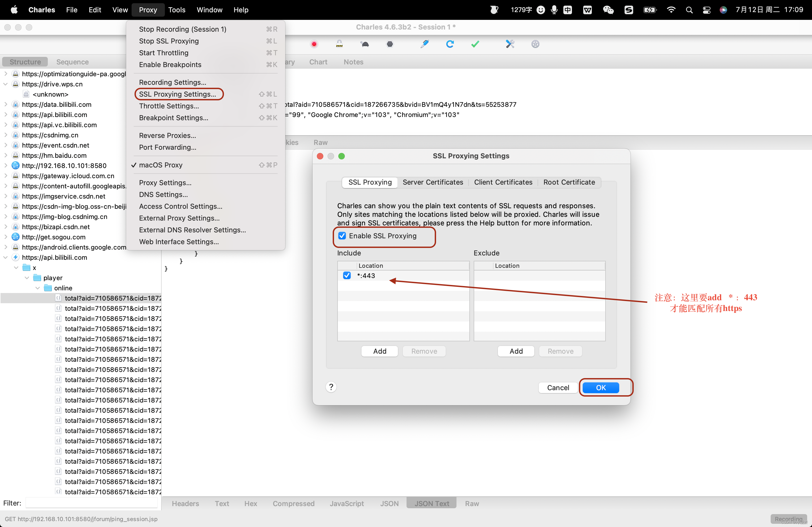Click the green Validate checkmark icon
Image resolution: width=812 pixels, height=527 pixels.
pyautogui.click(x=475, y=44)
